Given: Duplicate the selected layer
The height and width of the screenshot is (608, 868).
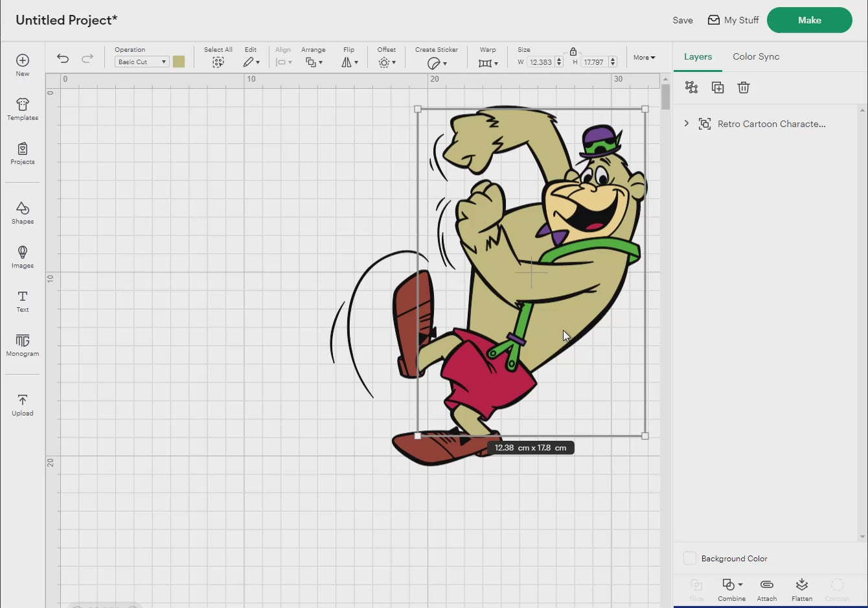Looking at the screenshot, I should click(x=718, y=88).
